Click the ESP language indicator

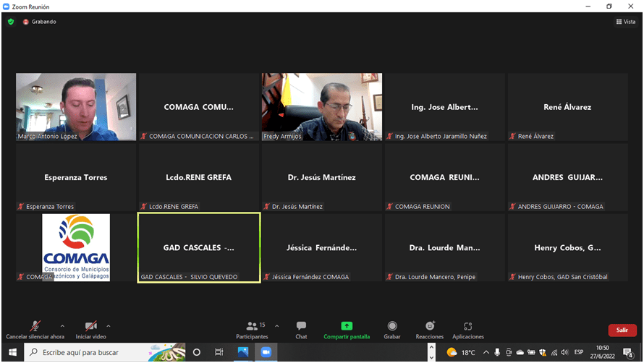click(579, 352)
